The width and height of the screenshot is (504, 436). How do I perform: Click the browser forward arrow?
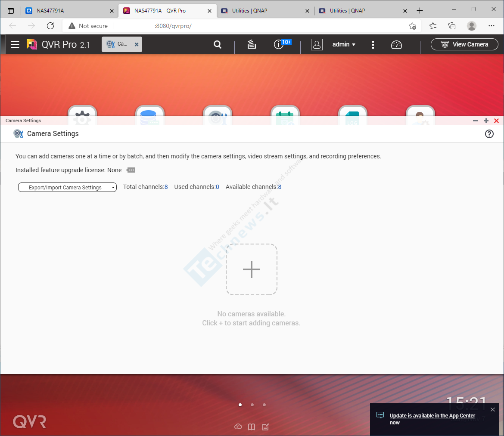pyautogui.click(x=31, y=26)
